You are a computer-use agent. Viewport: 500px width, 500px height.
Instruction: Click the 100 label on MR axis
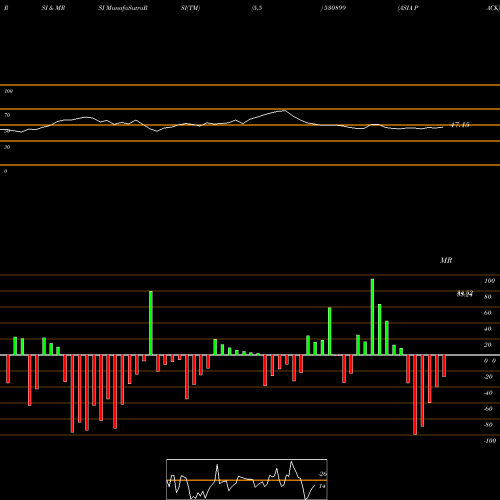tap(489, 281)
